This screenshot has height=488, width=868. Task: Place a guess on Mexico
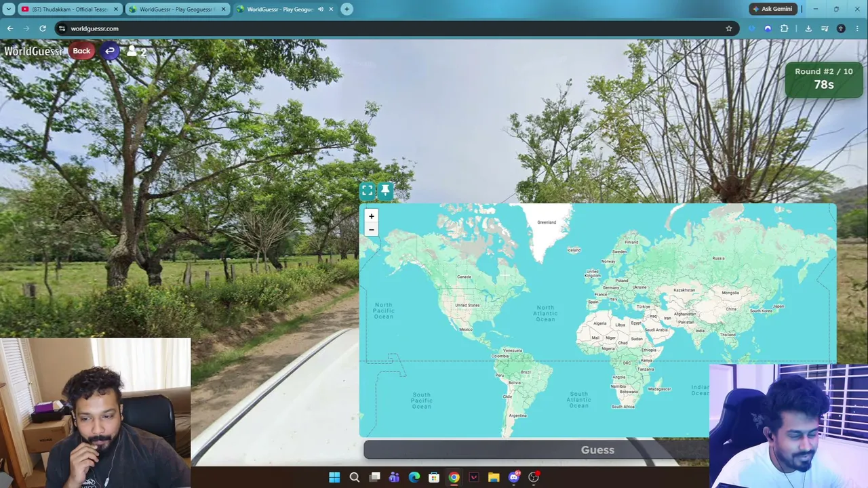click(466, 329)
